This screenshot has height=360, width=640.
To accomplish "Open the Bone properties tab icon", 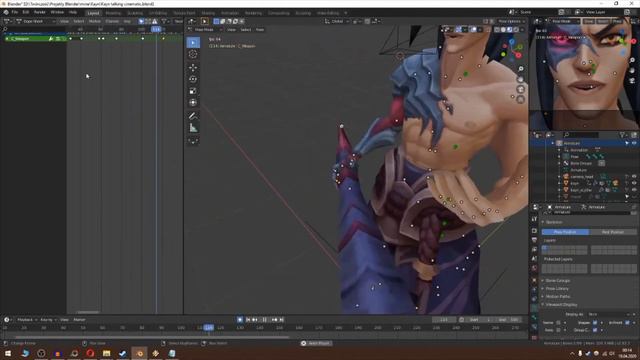I will coord(534,318).
